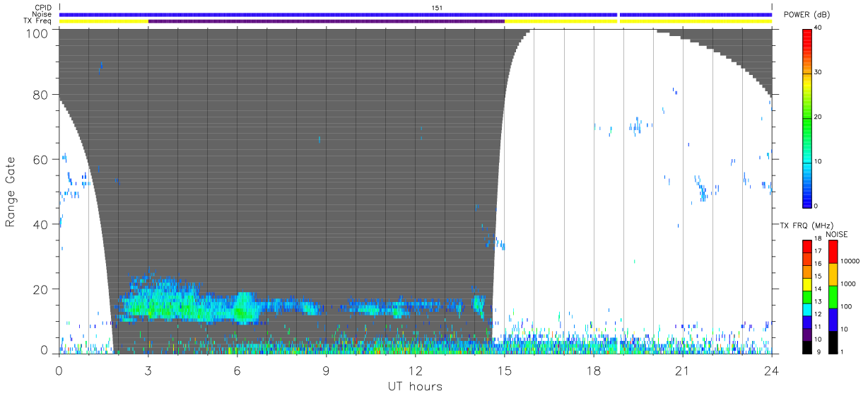
Task: Click tick label "24" on UT hours axis
Action: point(772,371)
